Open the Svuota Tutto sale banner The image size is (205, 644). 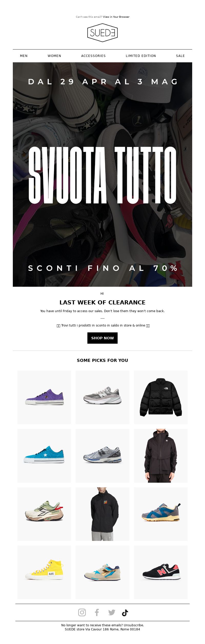click(x=102, y=174)
